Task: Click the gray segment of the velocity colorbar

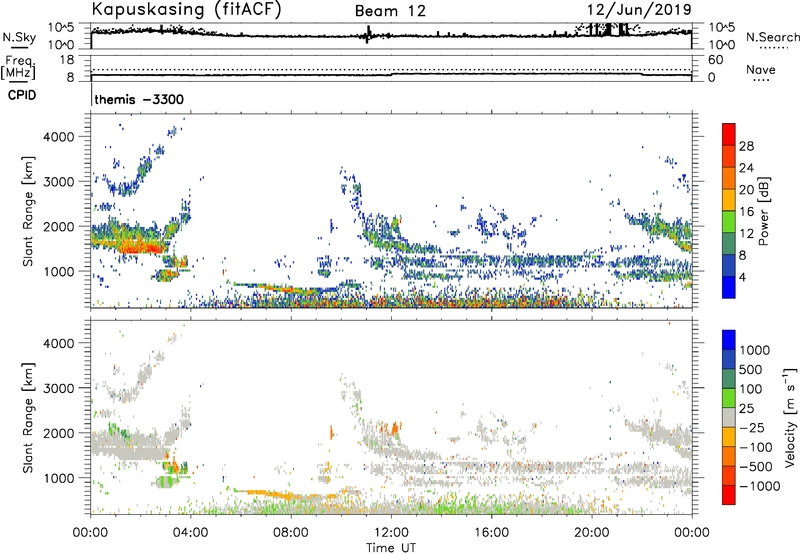Action: (x=729, y=417)
